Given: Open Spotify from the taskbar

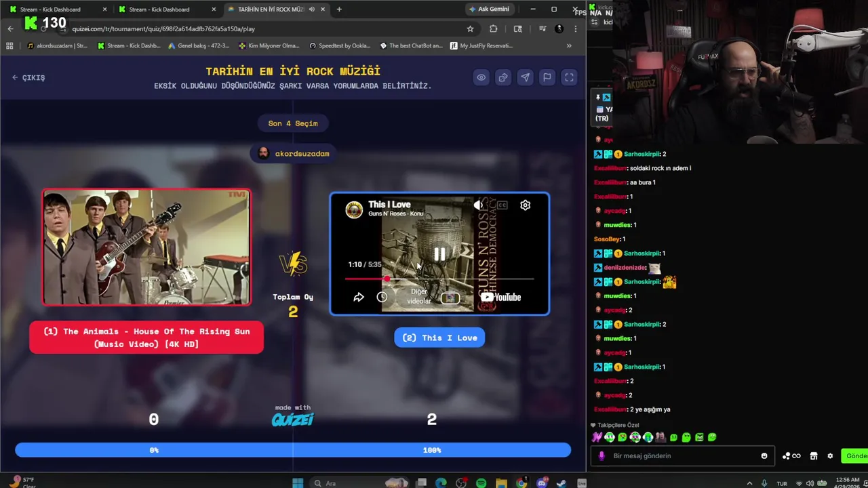Looking at the screenshot, I should 481,483.
